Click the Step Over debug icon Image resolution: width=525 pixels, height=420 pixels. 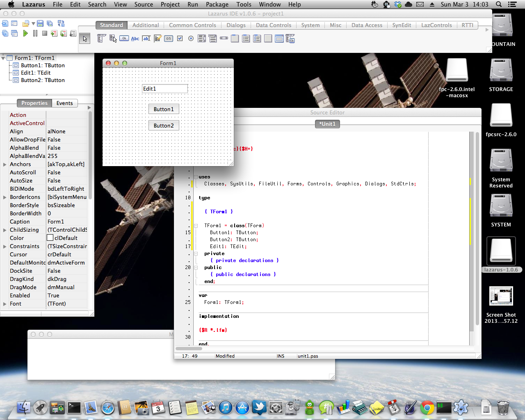point(64,33)
